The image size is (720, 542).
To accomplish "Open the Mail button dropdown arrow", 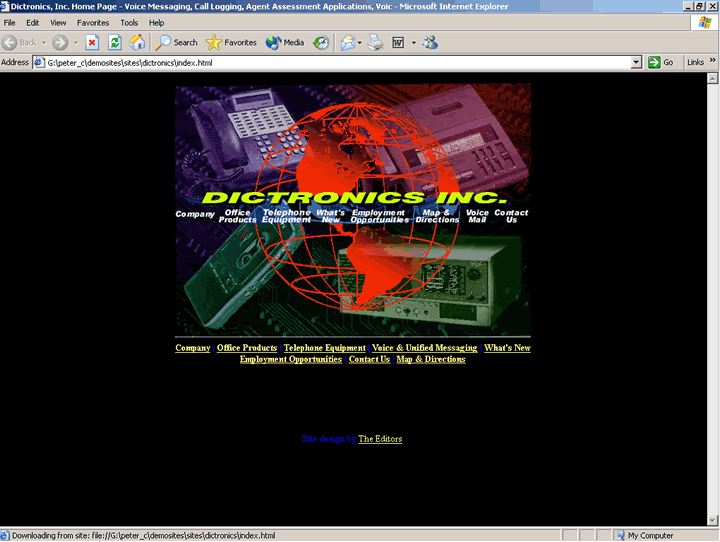I will click(x=360, y=43).
